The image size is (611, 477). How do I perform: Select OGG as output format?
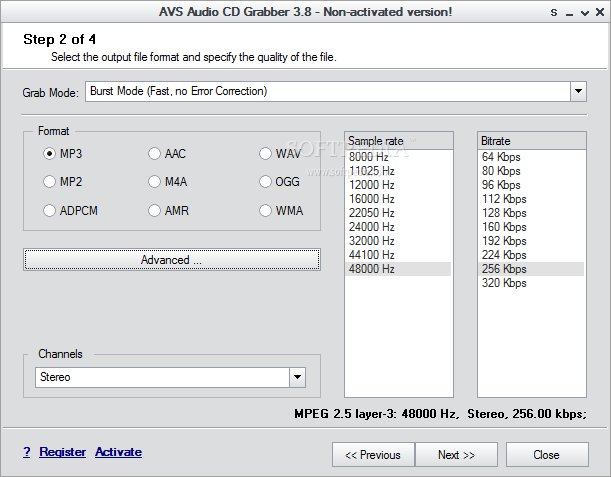(x=265, y=182)
